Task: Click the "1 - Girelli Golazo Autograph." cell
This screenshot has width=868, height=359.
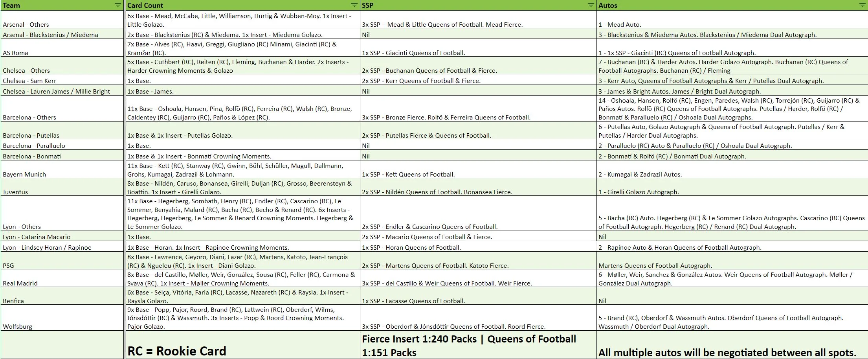Action: pyautogui.click(x=732, y=187)
